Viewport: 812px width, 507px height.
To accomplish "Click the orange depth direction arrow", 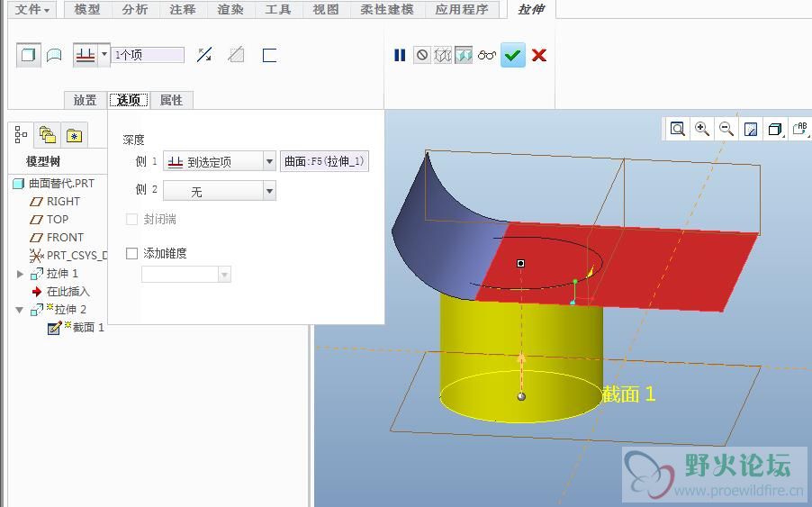I will point(521,358).
